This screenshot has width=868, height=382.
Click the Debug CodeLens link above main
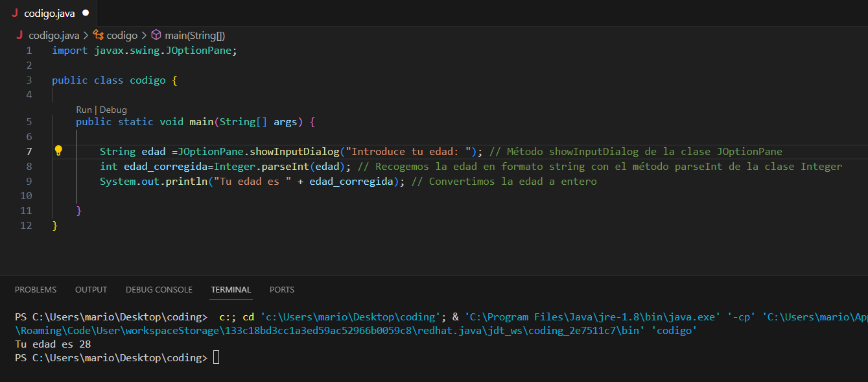(x=113, y=110)
